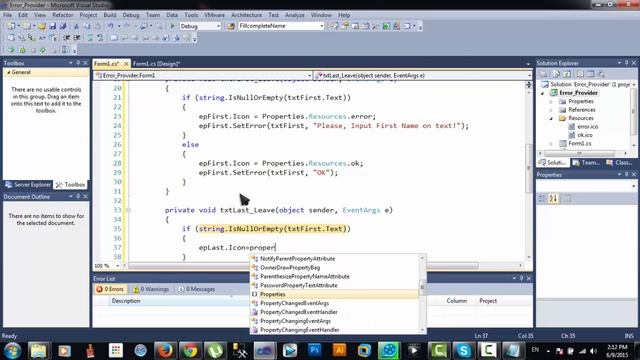Click the Project column header
Image resolution: width=640 pixels, height=360 pixels.
pyautogui.click(x=488, y=301)
